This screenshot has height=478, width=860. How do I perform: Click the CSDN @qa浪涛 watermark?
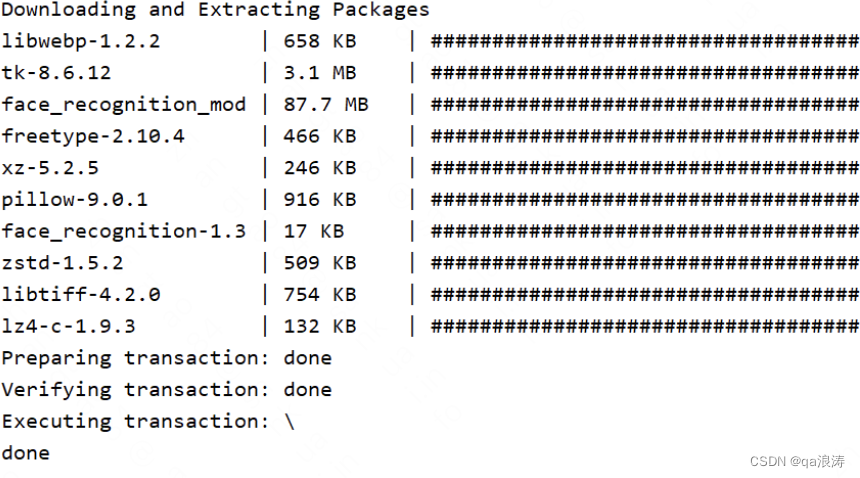click(796, 461)
